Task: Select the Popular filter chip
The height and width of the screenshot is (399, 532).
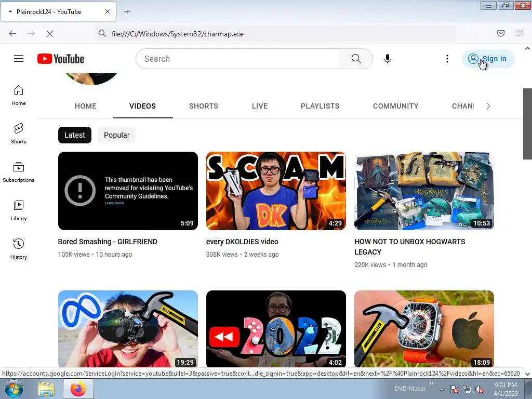Action: click(117, 135)
